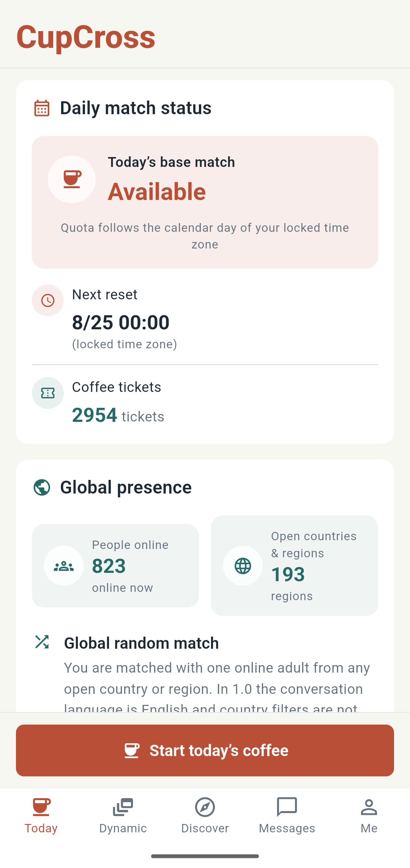Tap the people group icon in People online
Screen dimensions: 410x868
(64, 566)
